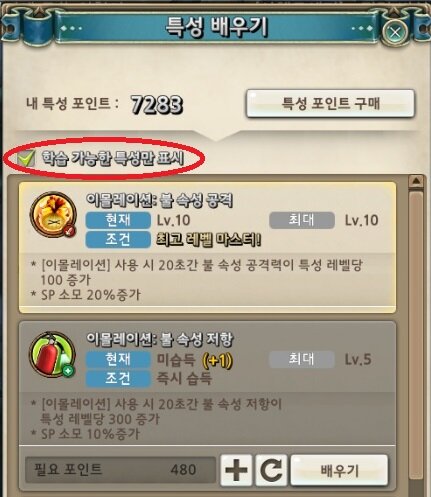Click the 최고 레벨 마스터! status text
Image resolution: width=431 pixels, height=497 pixels.
(x=208, y=240)
